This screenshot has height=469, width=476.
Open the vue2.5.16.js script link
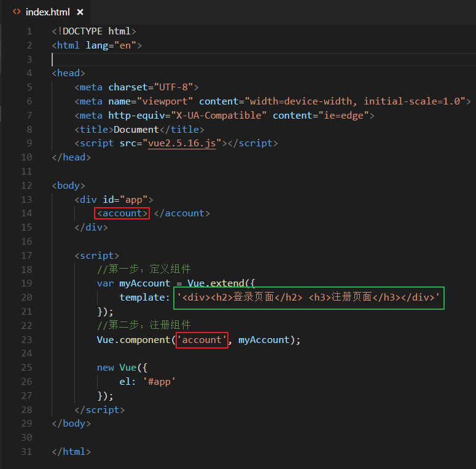tap(184, 143)
